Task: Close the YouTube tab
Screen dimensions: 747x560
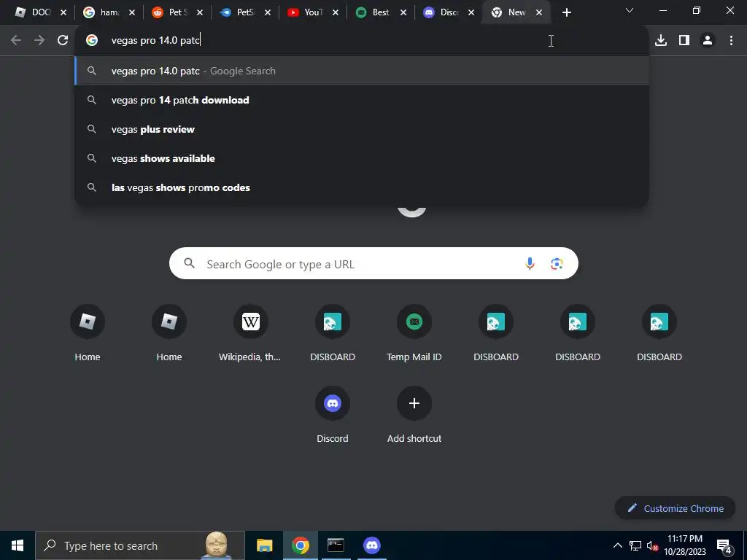Action: click(336, 13)
